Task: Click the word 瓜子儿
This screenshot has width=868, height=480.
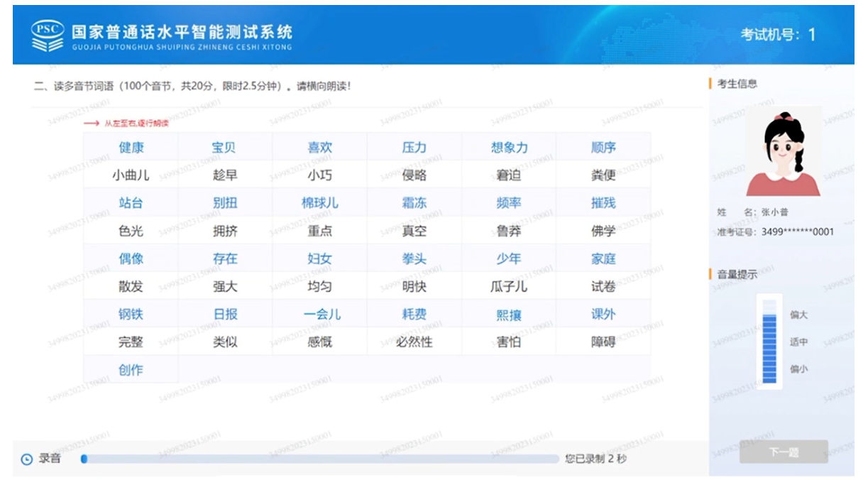Action: click(509, 287)
